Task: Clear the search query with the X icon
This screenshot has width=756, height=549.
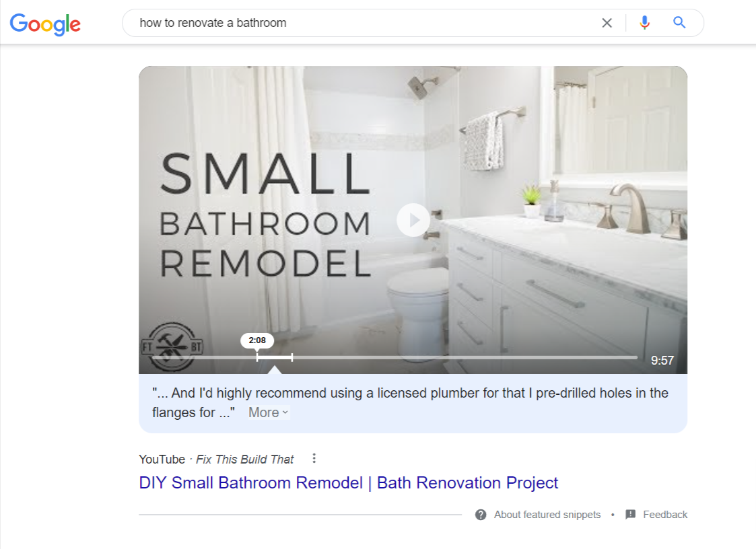Action: (607, 23)
